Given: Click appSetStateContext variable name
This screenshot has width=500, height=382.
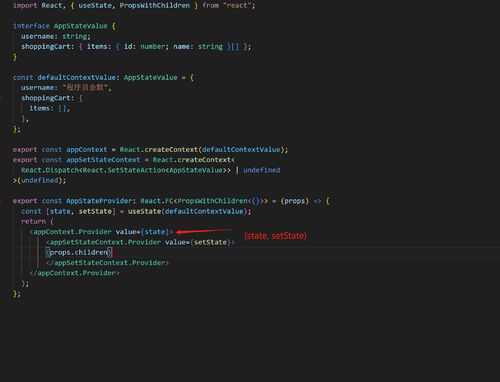Looking at the screenshot, I should click(x=103, y=160).
